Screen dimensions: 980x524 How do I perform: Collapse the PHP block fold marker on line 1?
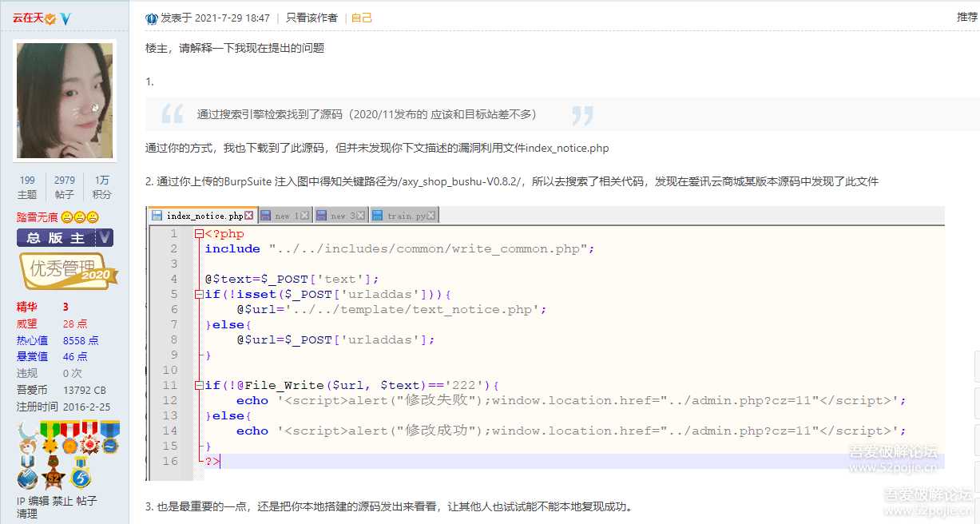tap(199, 234)
